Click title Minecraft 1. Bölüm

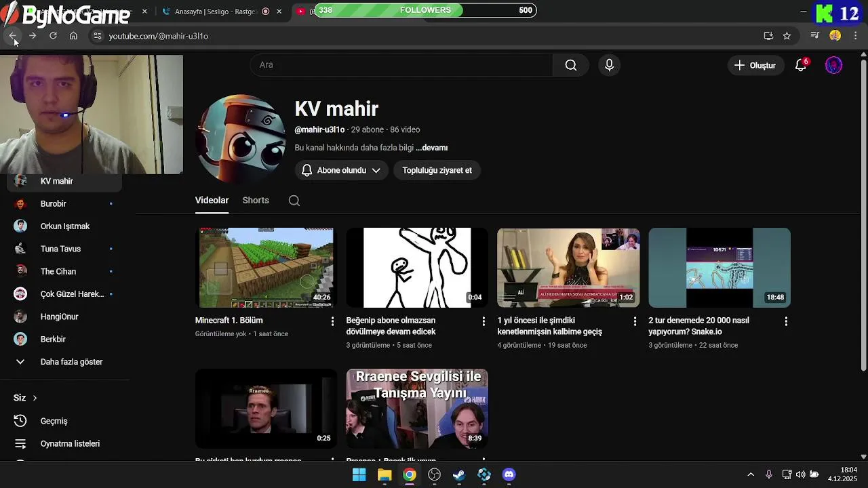pyautogui.click(x=229, y=321)
